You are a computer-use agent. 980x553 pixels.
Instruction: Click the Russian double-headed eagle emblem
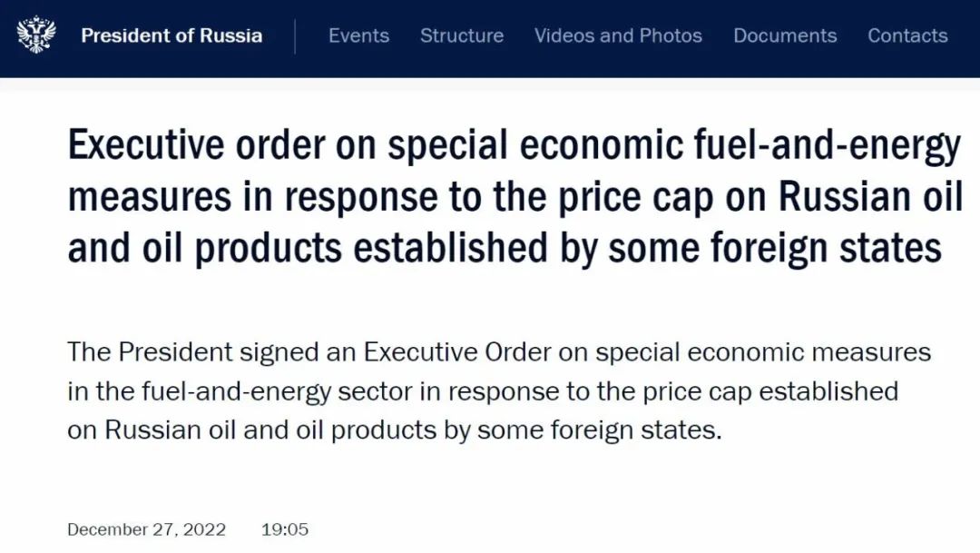[x=36, y=35]
